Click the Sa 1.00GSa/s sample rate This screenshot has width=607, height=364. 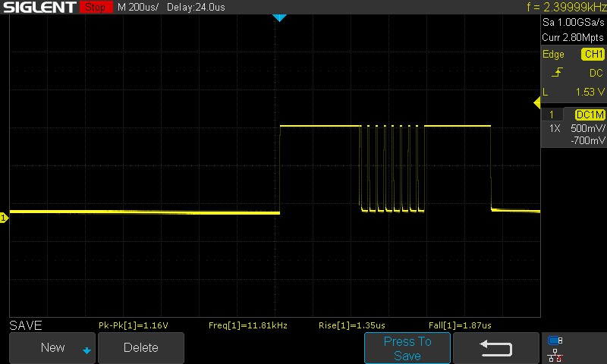pos(574,23)
